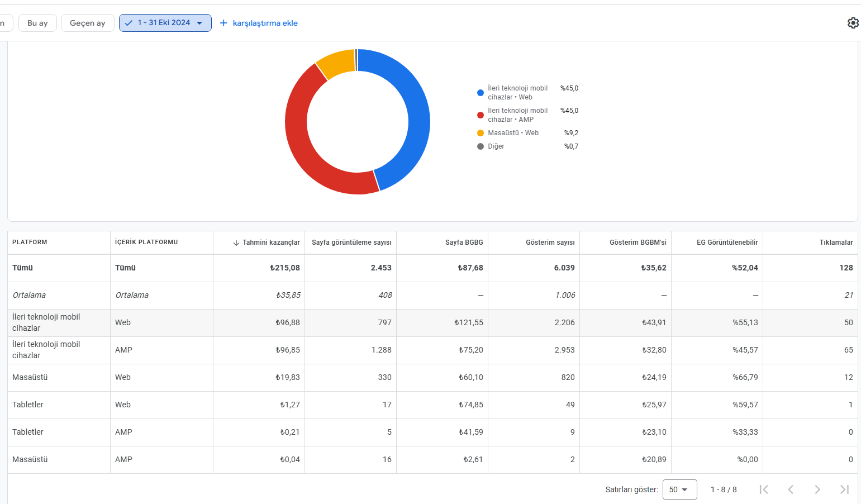The width and height of the screenshot is (861, 504).
Task: Click earnings cell ₺96,88
Action: coord(288,322)
